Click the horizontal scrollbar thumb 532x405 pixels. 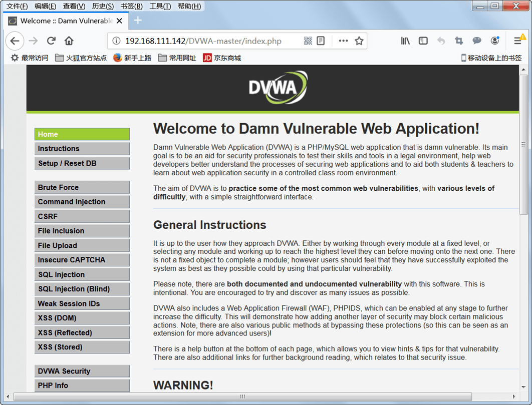point(242,396)
